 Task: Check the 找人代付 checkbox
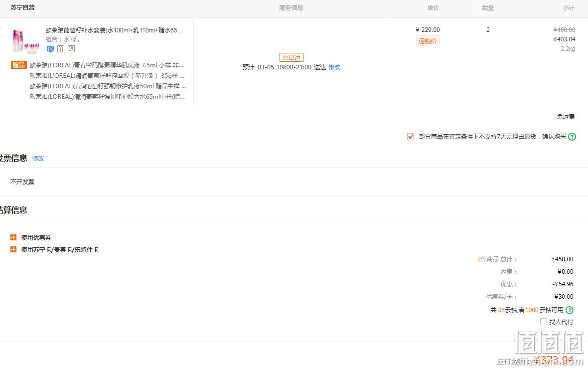click(543, 322)
